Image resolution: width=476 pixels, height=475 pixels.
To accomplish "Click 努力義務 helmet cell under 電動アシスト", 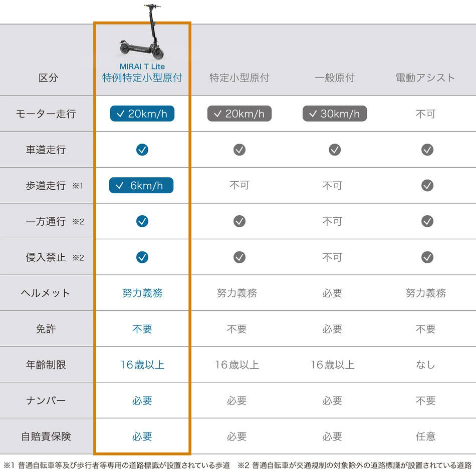I will click(425, 293).
